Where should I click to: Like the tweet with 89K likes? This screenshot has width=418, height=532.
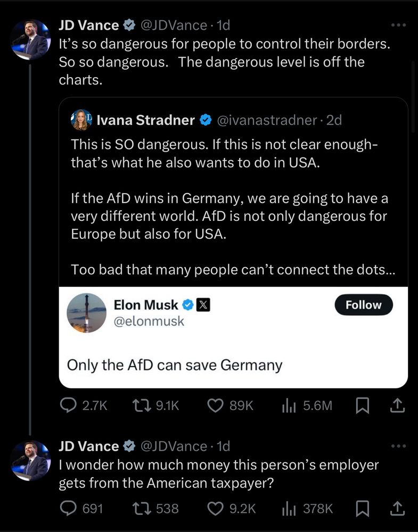230,405
